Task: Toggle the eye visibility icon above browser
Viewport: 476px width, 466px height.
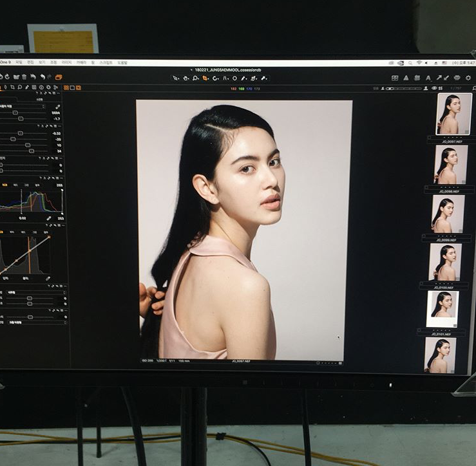Action: tap(434, 88)
